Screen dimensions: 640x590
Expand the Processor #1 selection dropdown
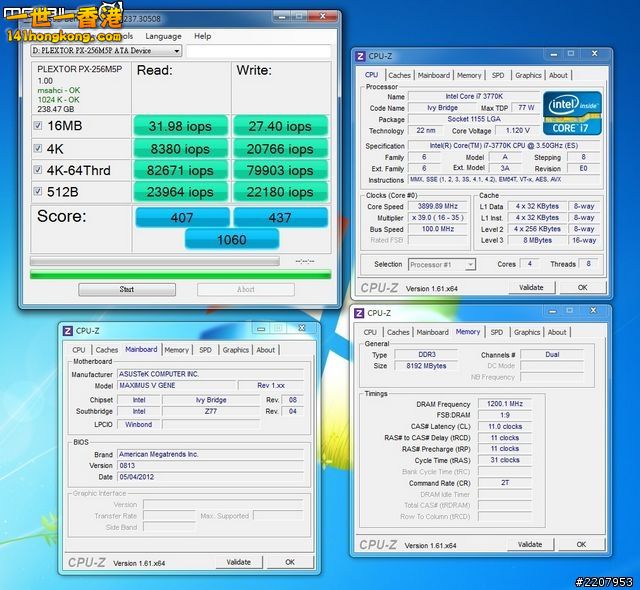[469, 265]
